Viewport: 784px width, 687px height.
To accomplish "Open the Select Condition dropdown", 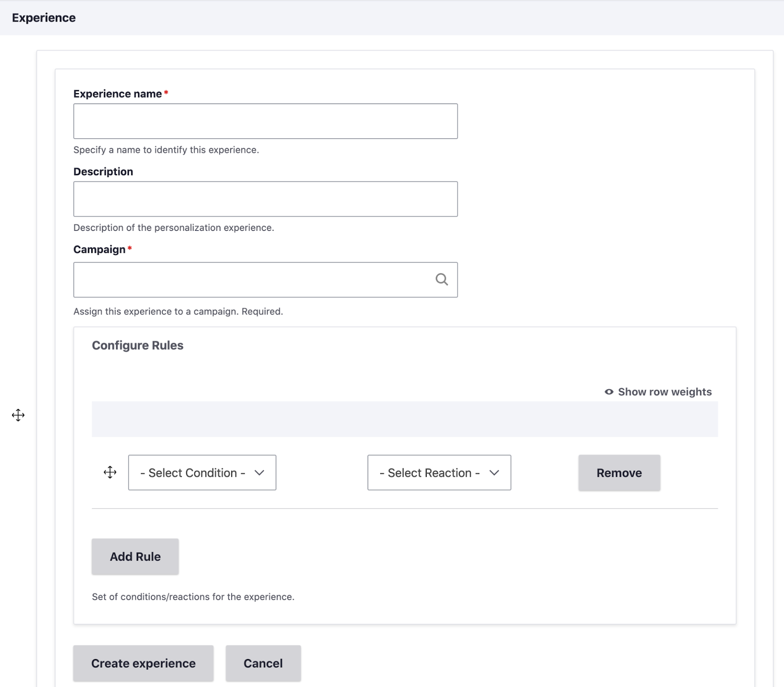I will (202, 473).
